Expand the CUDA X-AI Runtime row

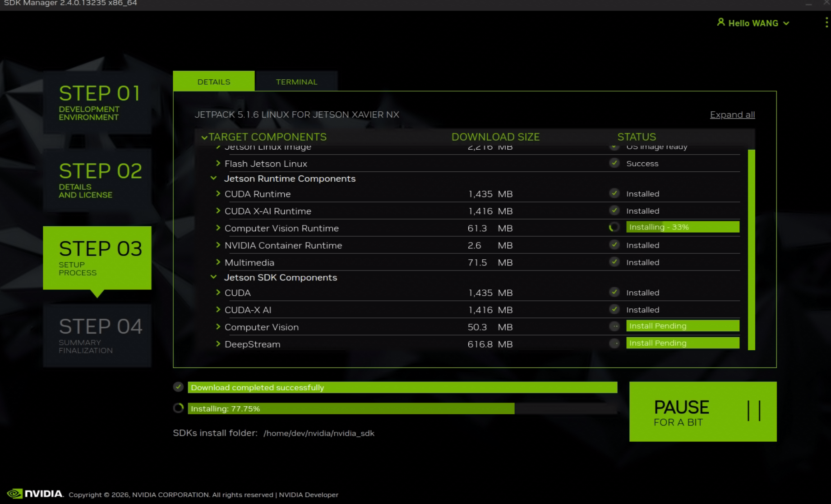click(218, 211)
